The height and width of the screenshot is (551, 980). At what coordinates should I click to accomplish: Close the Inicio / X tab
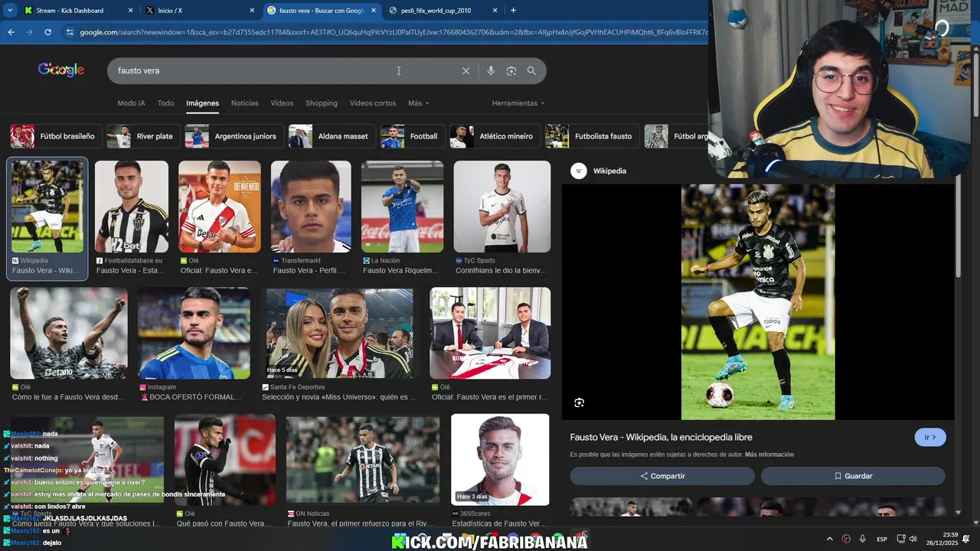pyautogui.click(x=252, y=11)
